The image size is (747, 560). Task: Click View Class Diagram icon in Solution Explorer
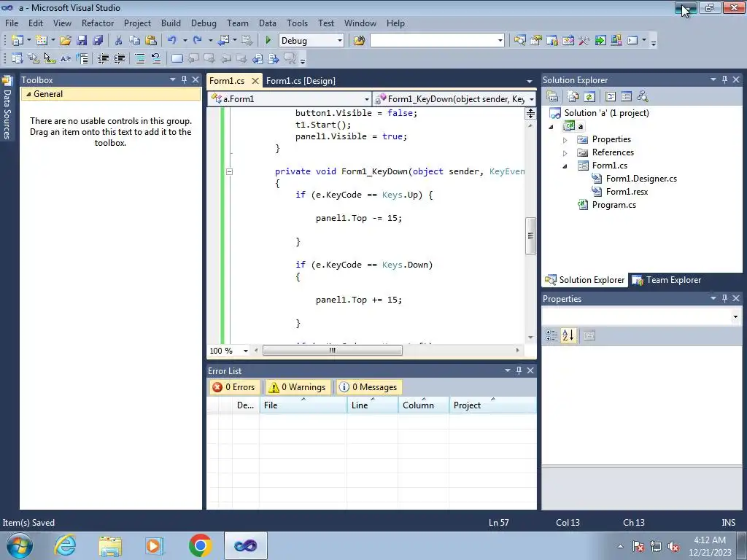[x=642, y=97]
